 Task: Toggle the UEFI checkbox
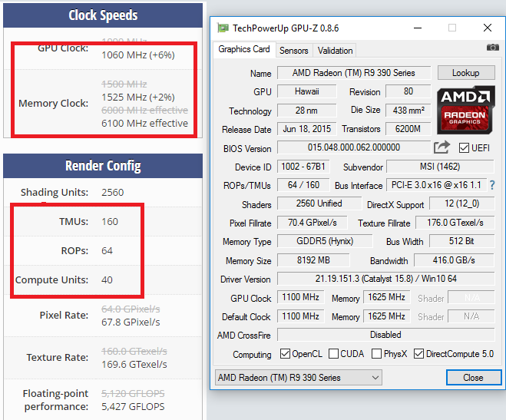click(464, 148)
